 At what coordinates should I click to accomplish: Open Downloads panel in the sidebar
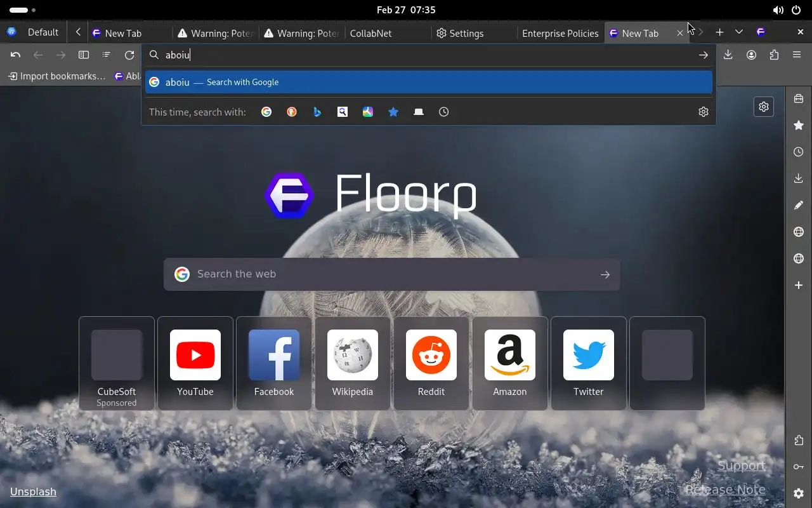click(799, 178)
